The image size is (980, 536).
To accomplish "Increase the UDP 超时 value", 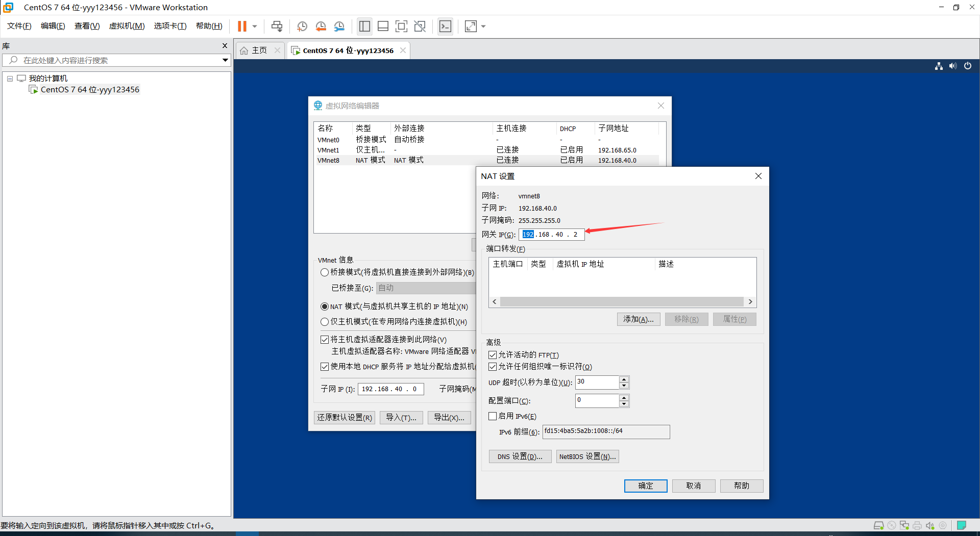I will [624, 379].
